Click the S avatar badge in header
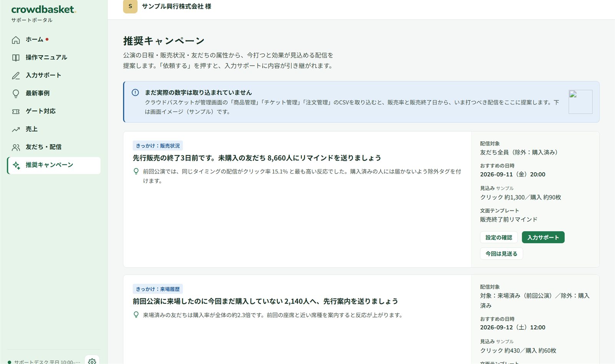 (x=130, y=6)
